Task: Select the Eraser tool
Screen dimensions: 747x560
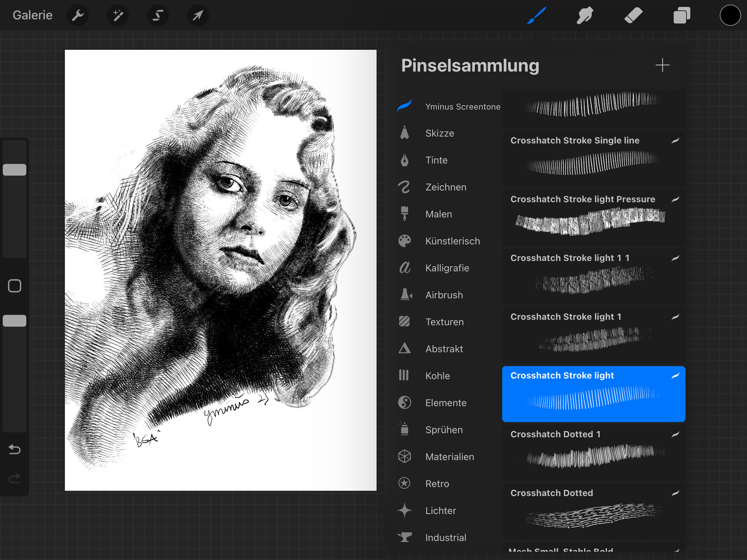Action: [633, 16]
